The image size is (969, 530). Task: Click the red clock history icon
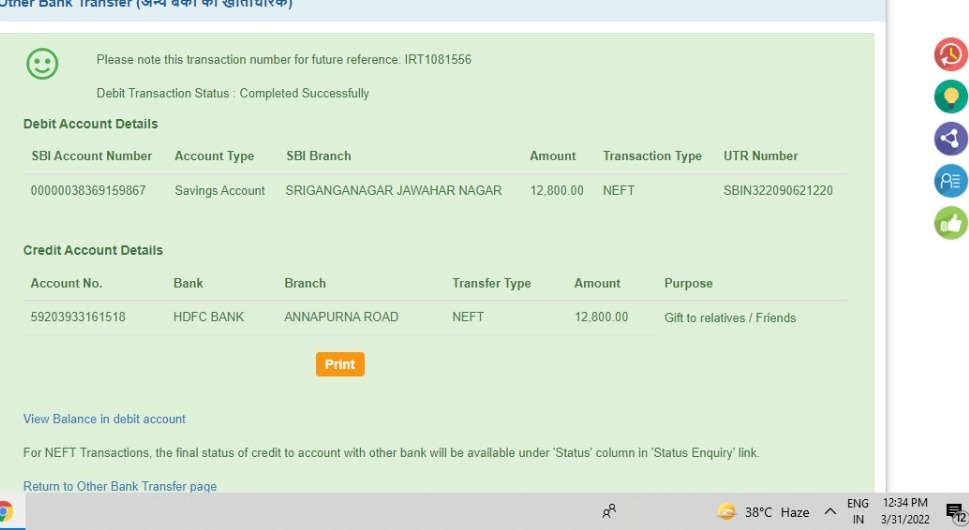pyautogui.click(x=950, y=54)
